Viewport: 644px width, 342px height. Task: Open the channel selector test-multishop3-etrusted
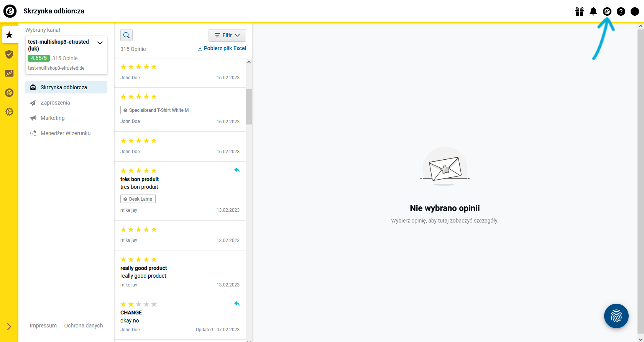[66, 55]
